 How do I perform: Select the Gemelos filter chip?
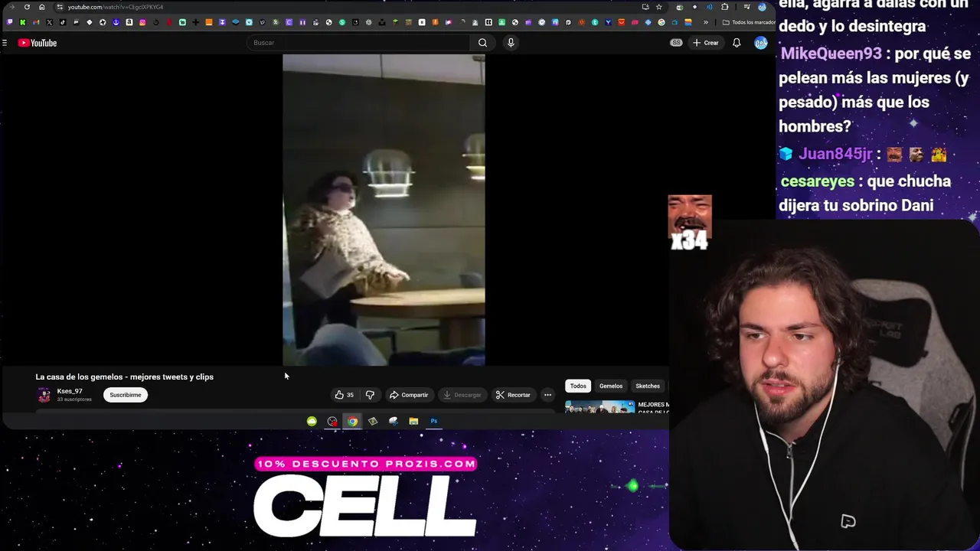pyautogui.click(x=610, y=386)
